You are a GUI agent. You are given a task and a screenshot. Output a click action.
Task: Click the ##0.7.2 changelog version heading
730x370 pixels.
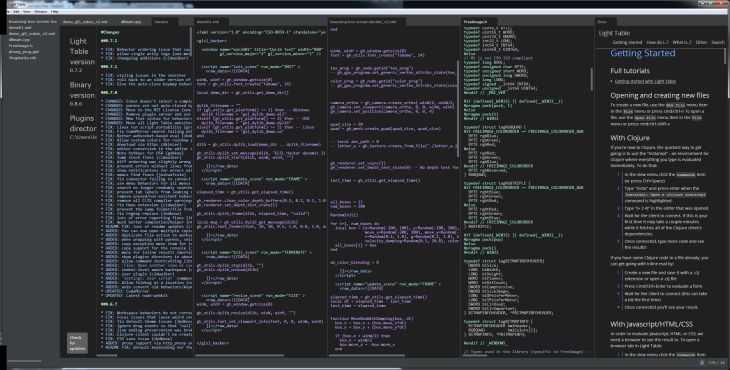108,41
